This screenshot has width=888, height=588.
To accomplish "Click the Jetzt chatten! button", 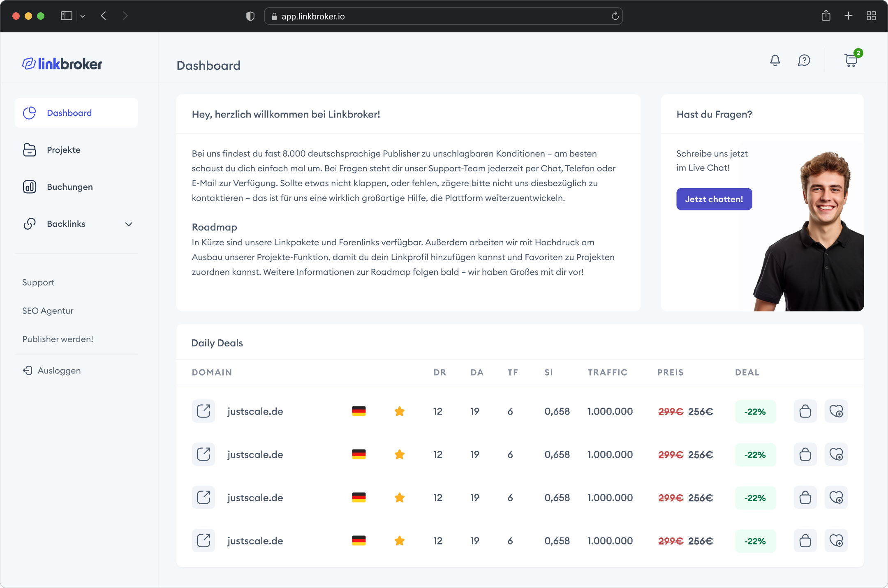I will [x=714, y=199].
